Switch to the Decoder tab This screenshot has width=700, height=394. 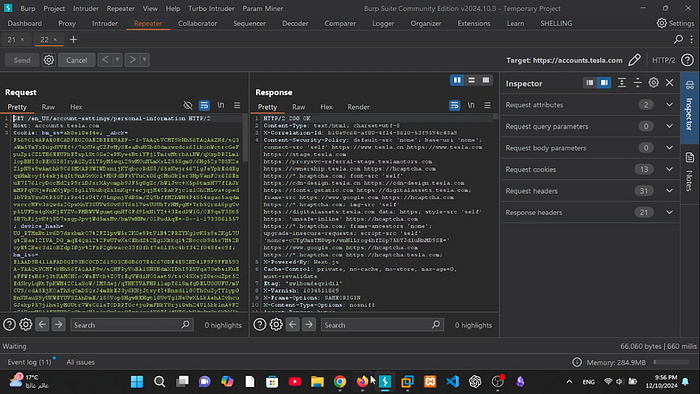tap(295, 23)
